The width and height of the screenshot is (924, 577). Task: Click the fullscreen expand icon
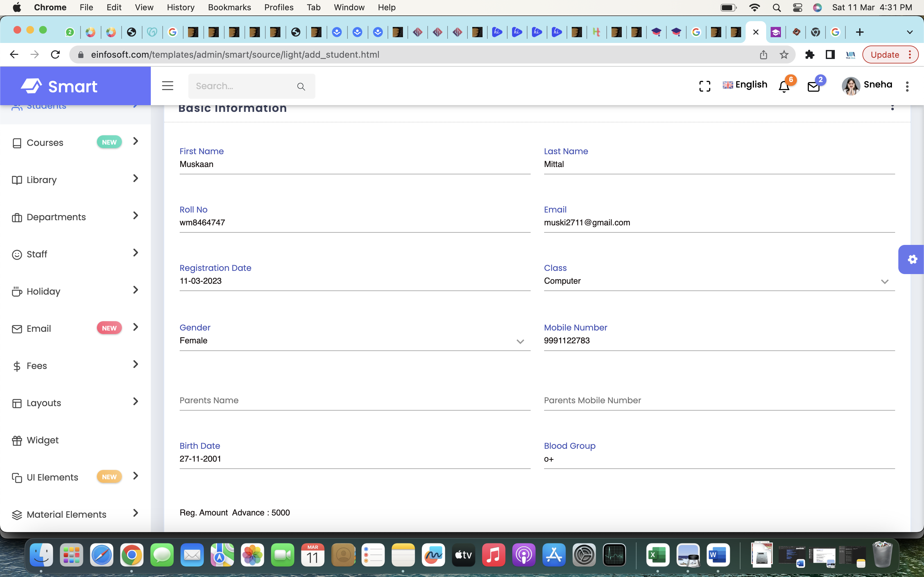tap(705, 86)
